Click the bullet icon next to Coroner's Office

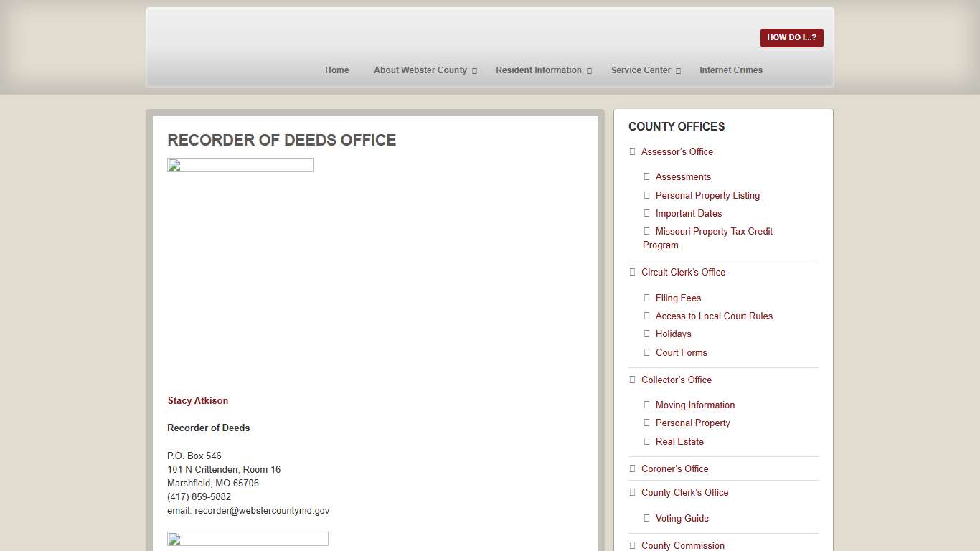point(632,468)
